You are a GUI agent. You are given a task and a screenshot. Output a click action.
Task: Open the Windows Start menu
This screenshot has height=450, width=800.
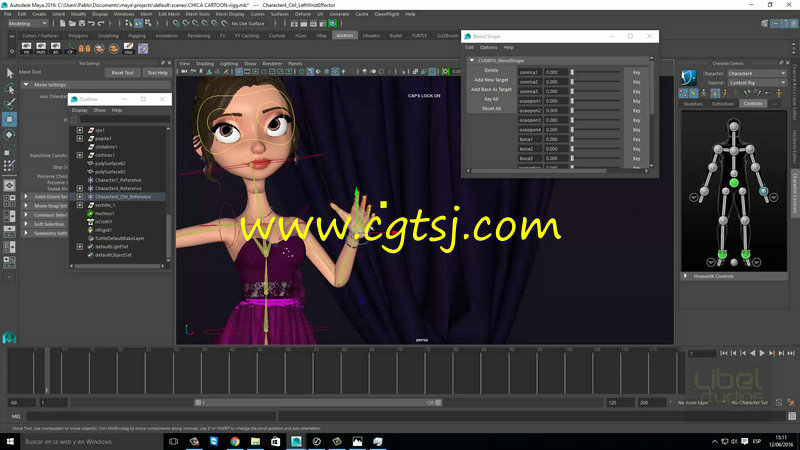point(10,441)
